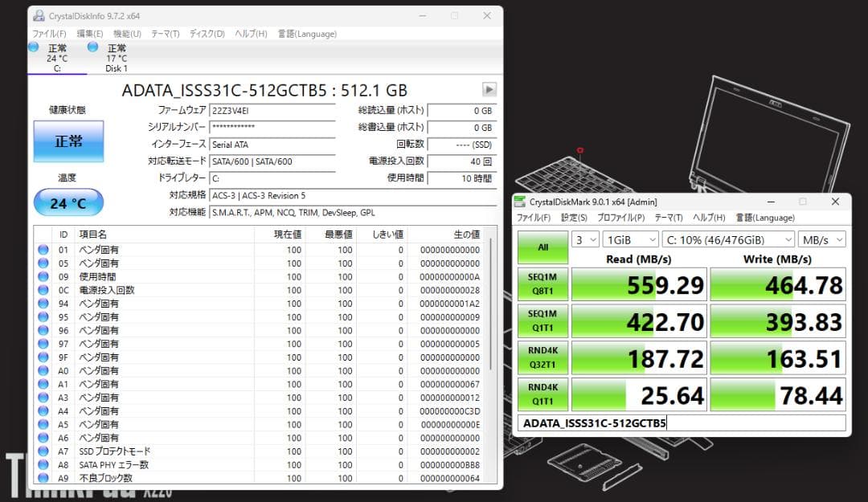Screen dimensions: 868x502
Task: Click the 電源投入回数 value 40 回
Action: 461,161
